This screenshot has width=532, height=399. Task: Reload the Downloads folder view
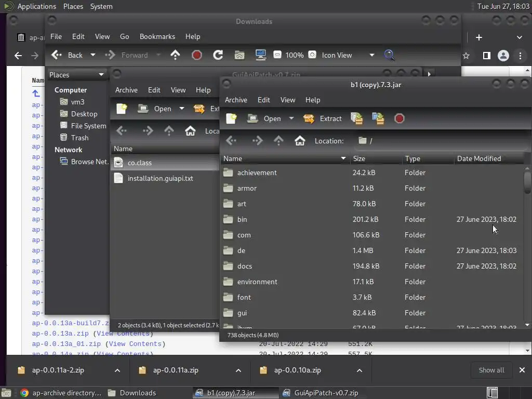point(218,55)
